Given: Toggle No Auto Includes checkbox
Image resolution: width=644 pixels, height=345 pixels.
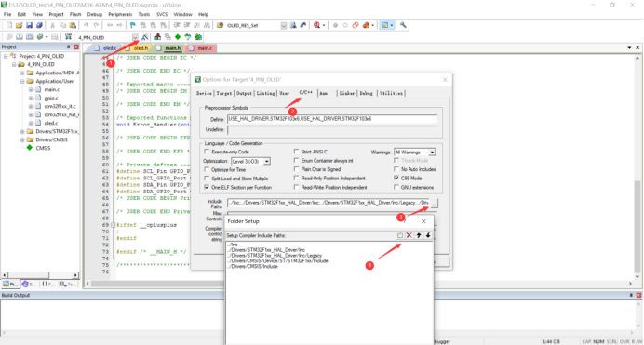Looking at the screenshot, I should (396, 169).
